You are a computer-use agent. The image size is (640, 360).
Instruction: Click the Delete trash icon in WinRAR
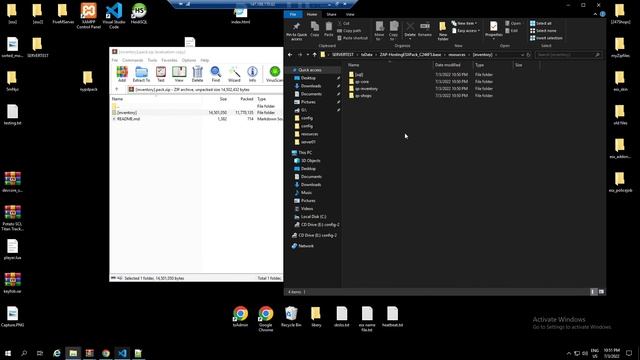pyautogui.click(x=198, y=74)
